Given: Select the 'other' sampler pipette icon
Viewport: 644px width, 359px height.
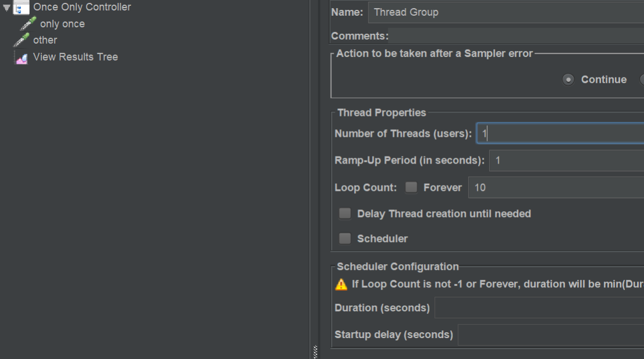Looking at the screenshot, I should [x=21, y=40].
